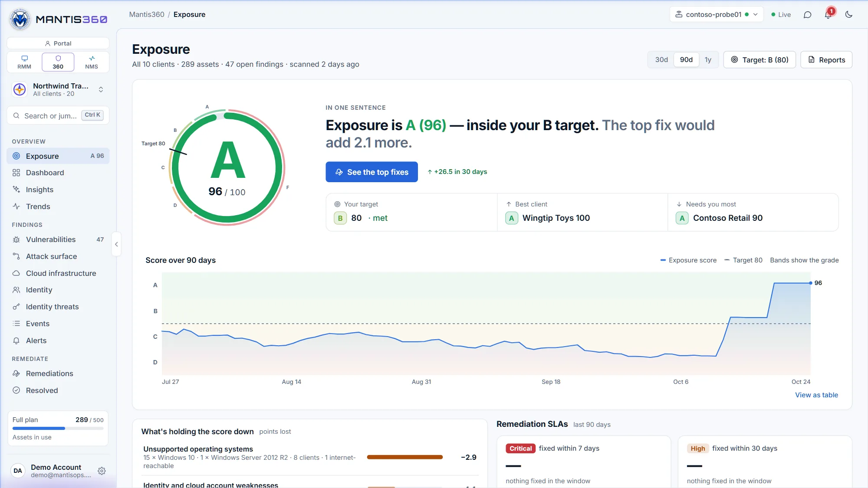Image resolution: width=868 pixels, height=488 pixels.
Task: Open account settings gear icon
Action: (102, 471)
